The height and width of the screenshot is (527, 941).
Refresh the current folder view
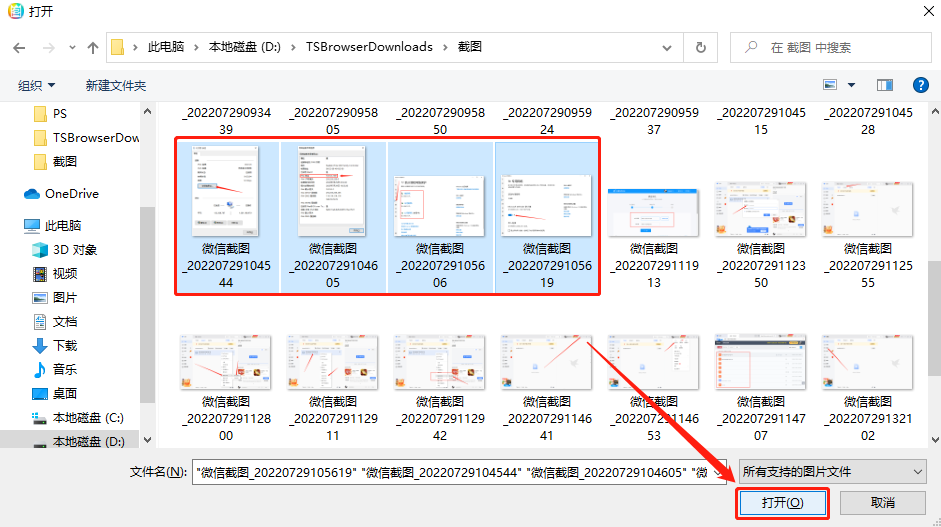coord(700,47)
